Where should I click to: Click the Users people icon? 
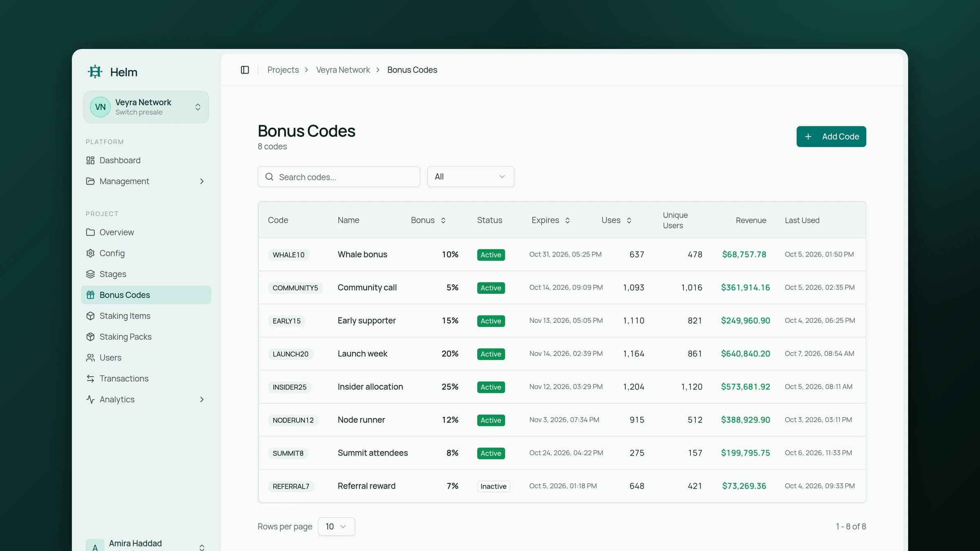(90, 358)
